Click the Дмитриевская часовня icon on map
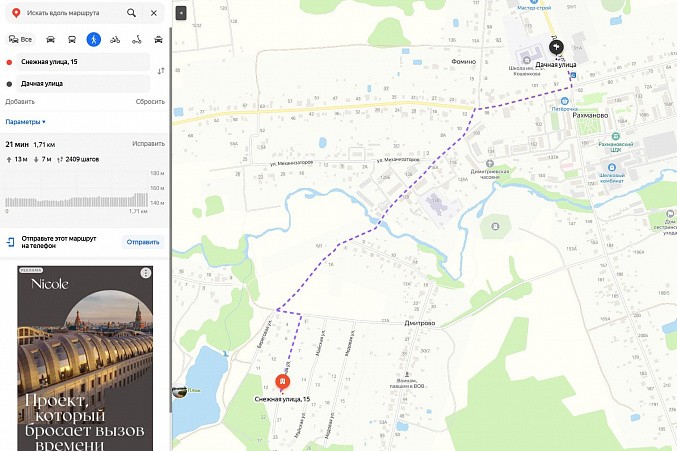Viewport: 677px width, 451px height. pos(490,164)
